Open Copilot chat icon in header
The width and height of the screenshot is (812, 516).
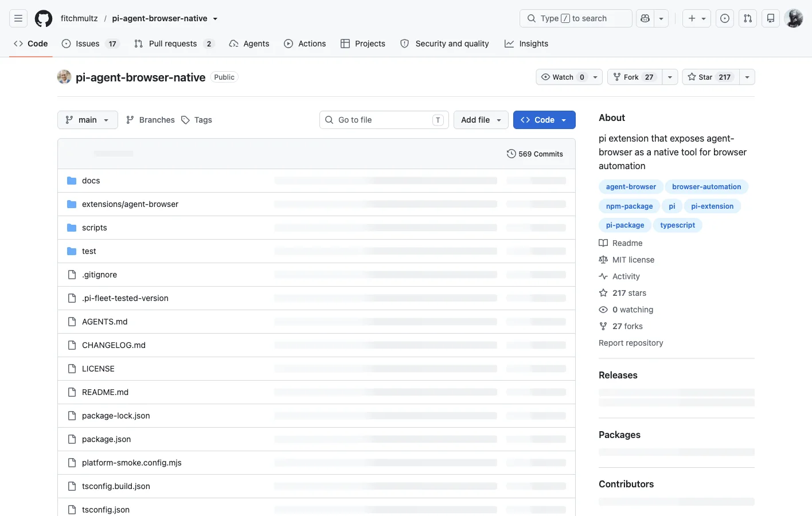(645, 18)
